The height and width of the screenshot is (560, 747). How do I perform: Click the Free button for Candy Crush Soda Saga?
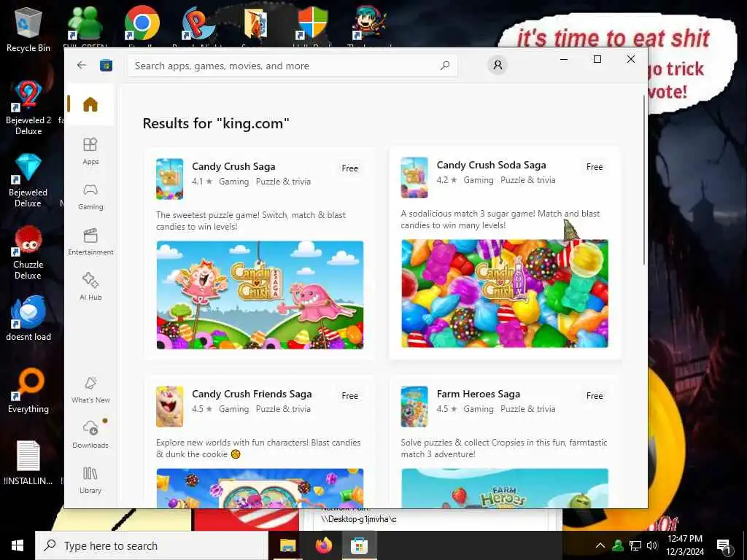click(x=595, y=167)
